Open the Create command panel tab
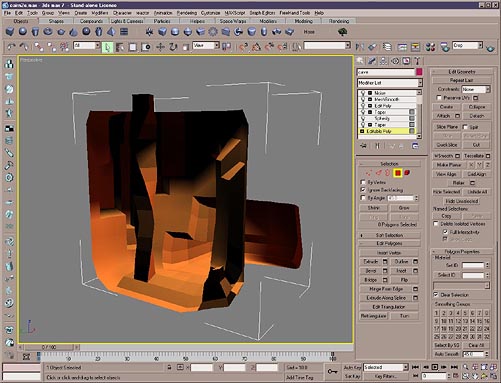Viewport: 501px width, 383px height. [x=360, y=61]
